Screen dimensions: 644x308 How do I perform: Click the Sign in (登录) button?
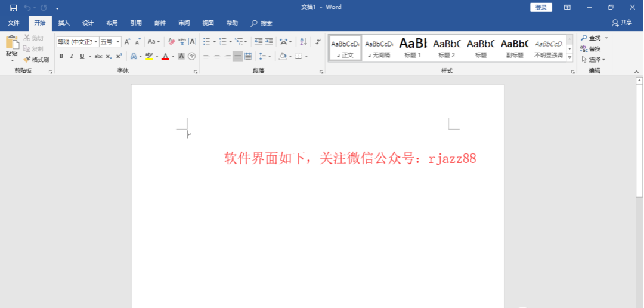541,7
